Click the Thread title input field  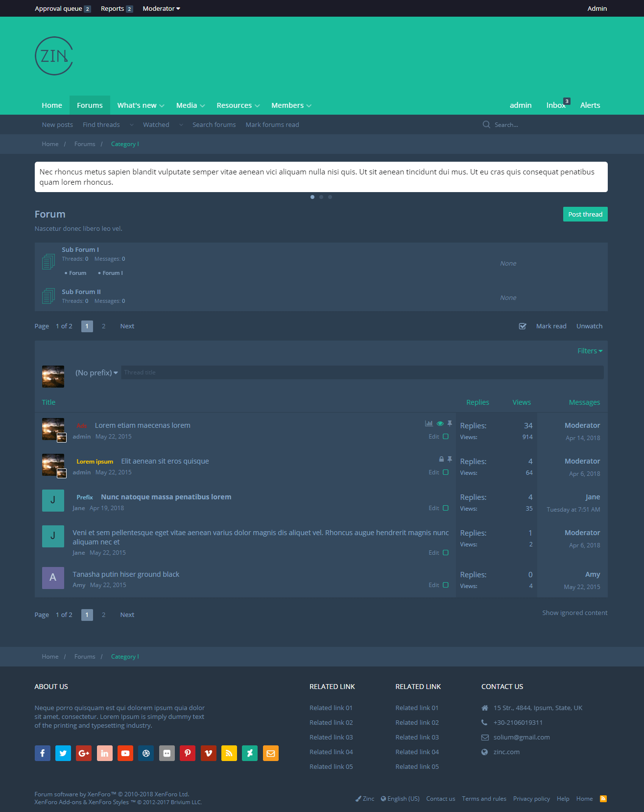(362, 372)
